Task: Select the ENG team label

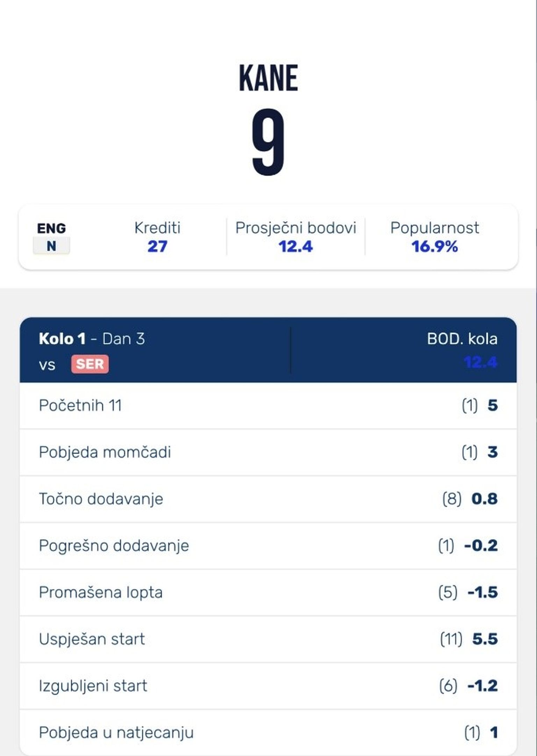Action: (x=51, y=229)
